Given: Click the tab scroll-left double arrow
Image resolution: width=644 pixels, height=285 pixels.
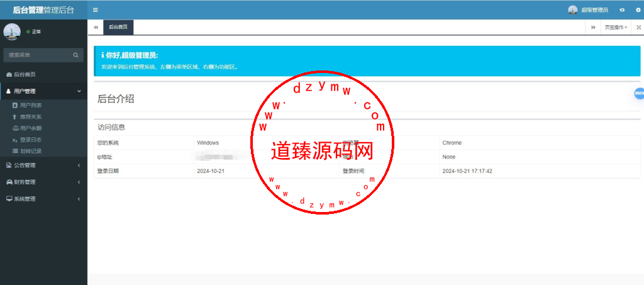Looking at the screenshot, I should coord(96,28).
